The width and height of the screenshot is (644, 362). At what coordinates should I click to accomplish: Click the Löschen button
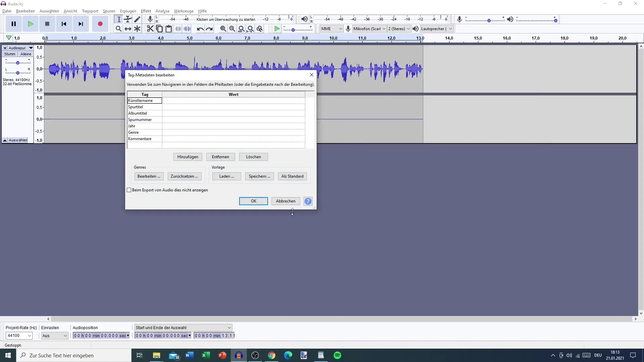(x=254, y=157)
